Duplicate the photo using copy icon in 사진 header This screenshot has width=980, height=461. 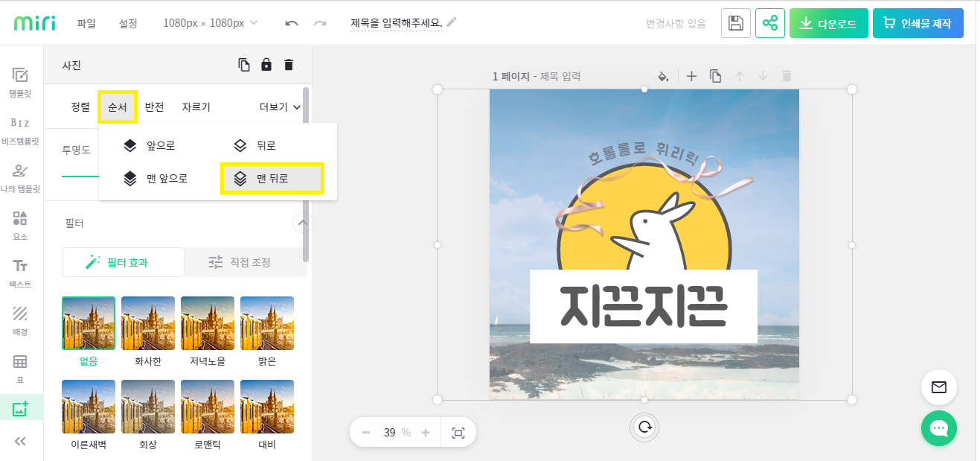[244, 65]
